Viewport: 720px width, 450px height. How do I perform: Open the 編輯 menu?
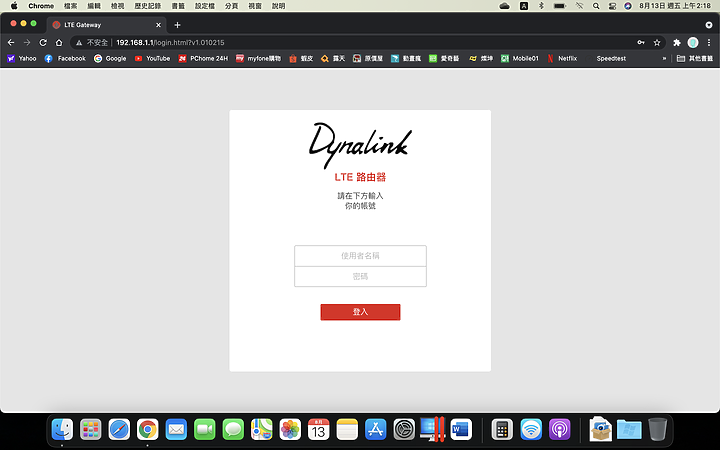pyautogui.click(x=94, y=6)
